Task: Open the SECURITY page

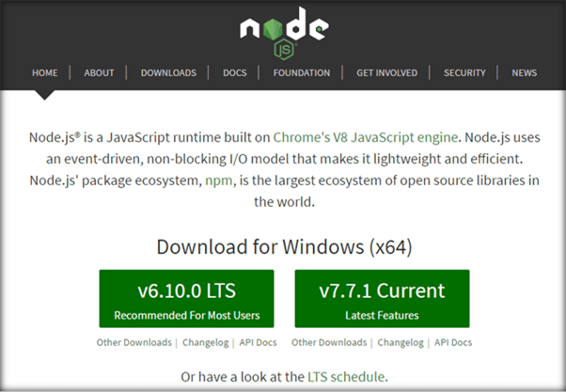Action: (464, 72)
